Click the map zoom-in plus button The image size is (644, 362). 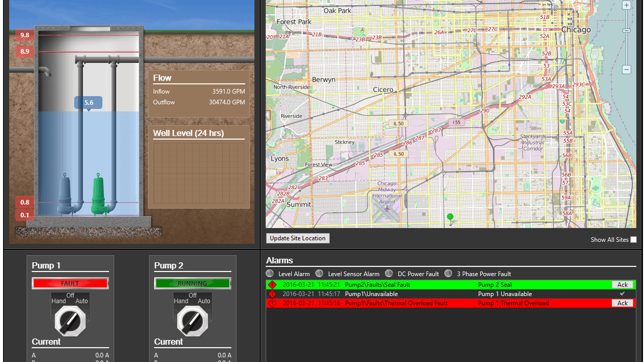627,5
